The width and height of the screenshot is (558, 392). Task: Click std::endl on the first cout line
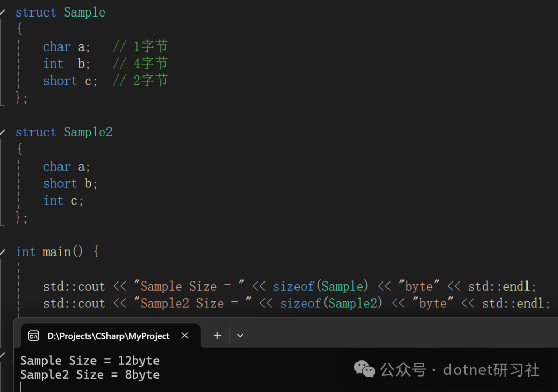coord(499,286)
